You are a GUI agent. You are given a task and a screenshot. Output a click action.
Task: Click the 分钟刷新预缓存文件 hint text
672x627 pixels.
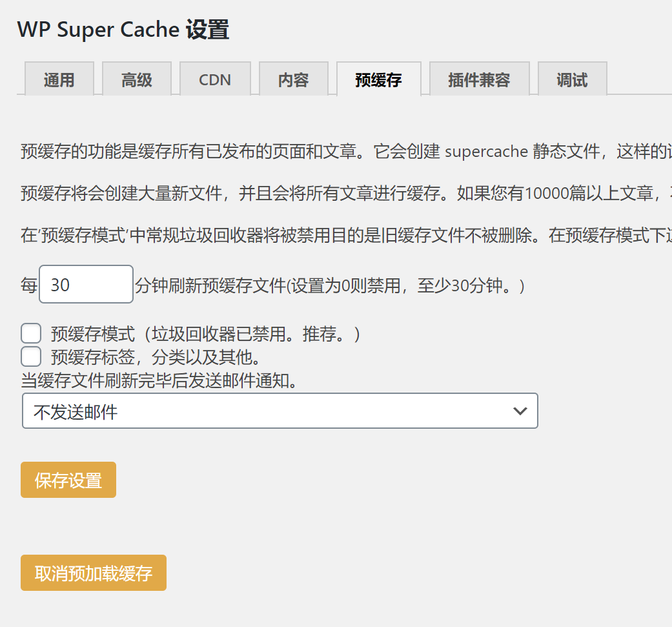click(329, 285)
